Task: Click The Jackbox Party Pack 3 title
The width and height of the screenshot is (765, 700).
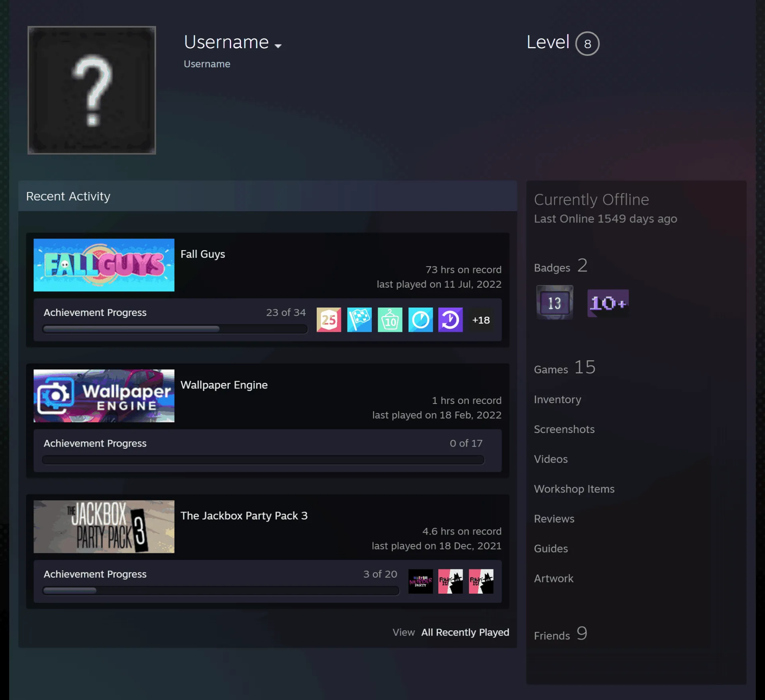Action: [x=244, y=516]
